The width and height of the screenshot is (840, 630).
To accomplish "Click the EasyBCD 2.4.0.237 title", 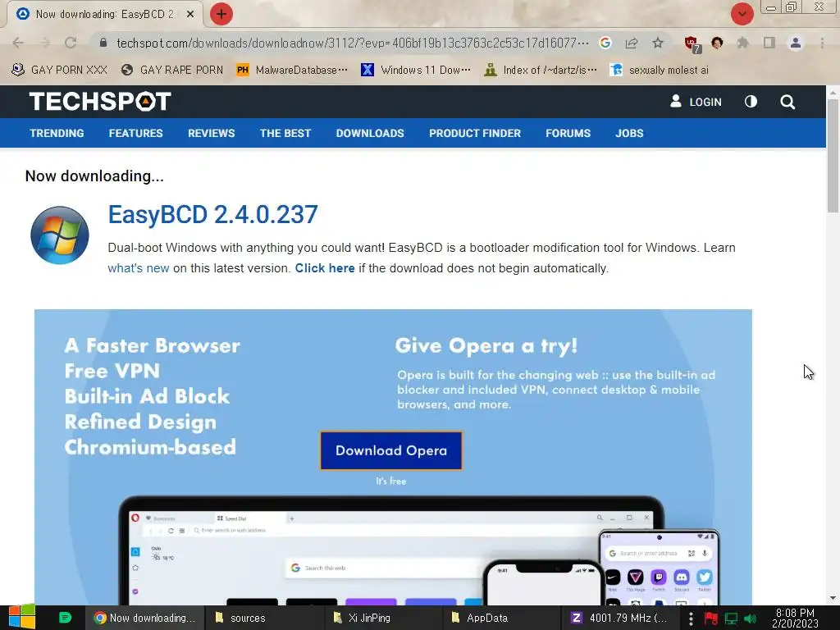I will [x=212, y=215].
